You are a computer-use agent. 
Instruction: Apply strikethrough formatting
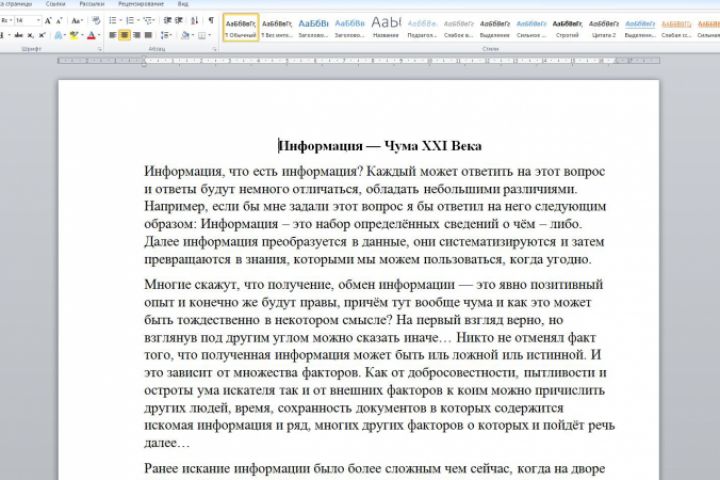[x=19, y=35]
